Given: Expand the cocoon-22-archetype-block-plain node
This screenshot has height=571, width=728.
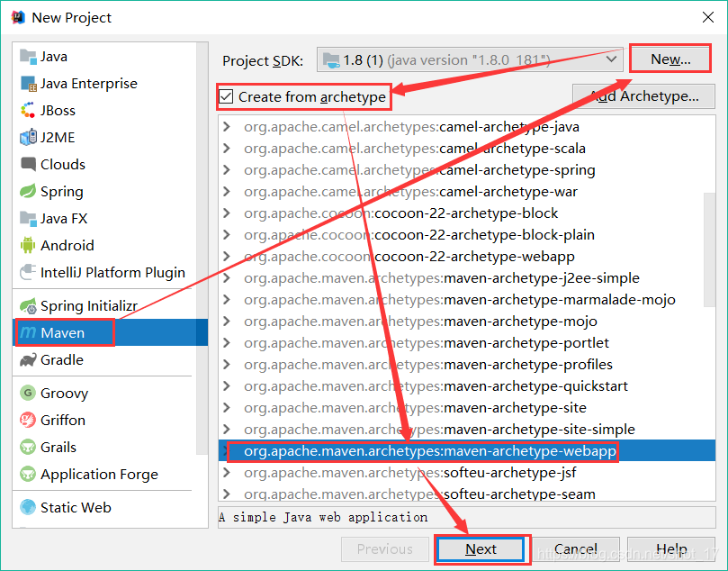Looking at the screenshot, I should (227, 235).
